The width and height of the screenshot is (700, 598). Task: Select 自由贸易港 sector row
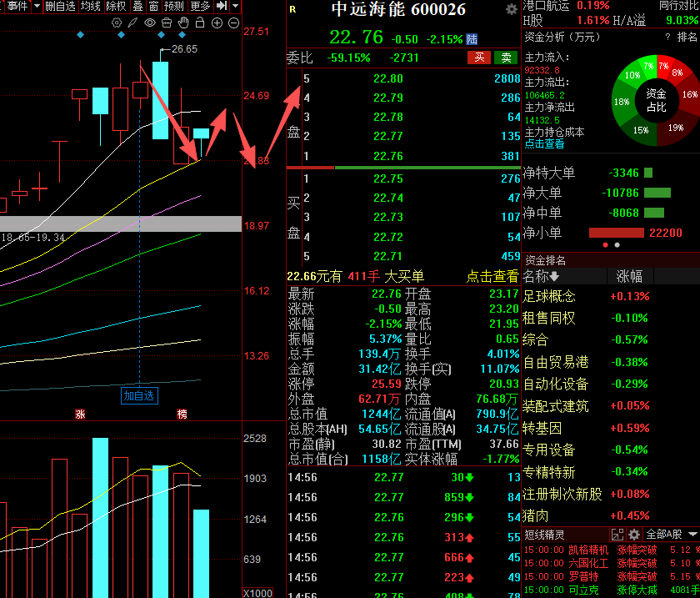(610, 362)
